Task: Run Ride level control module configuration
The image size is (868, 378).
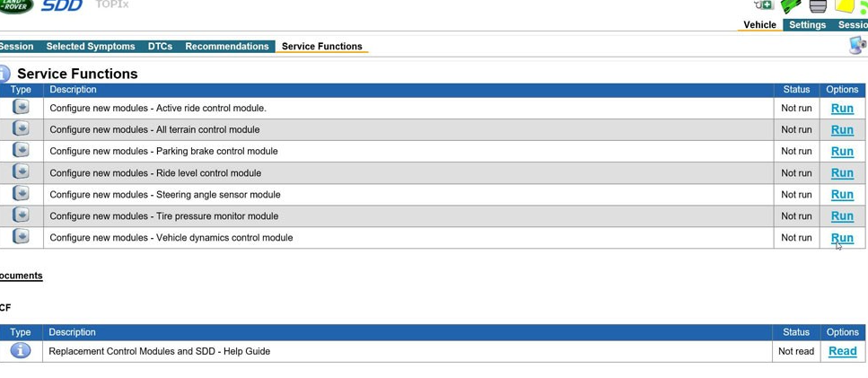Action: point(842,172)
